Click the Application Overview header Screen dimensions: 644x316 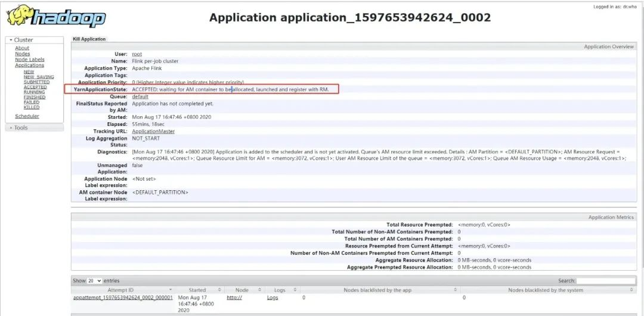(609, 47)
